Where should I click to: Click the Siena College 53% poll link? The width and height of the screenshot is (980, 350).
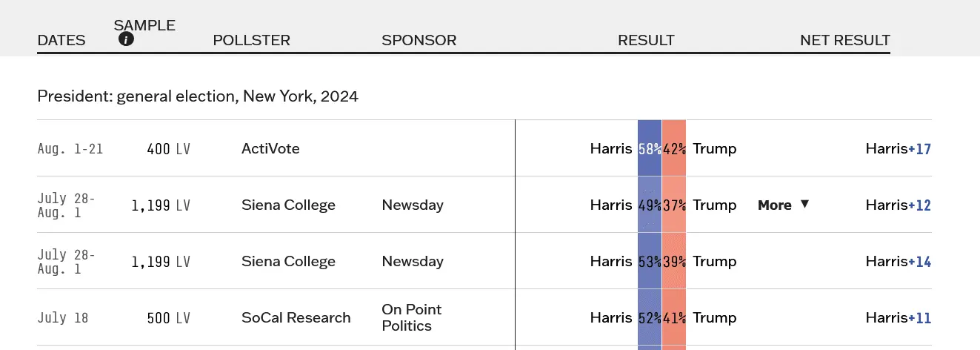coord(288,261)
